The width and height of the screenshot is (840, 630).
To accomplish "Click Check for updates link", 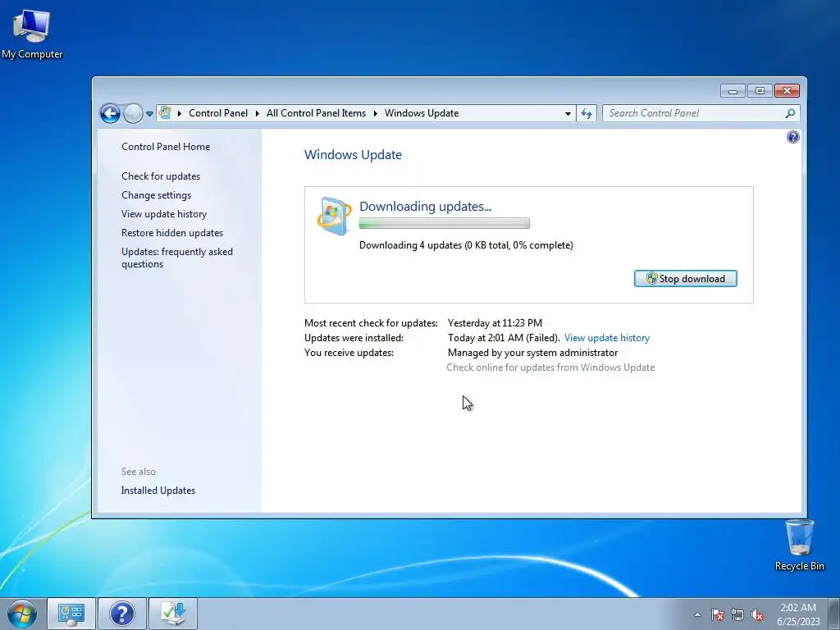I will pos(161,176).
